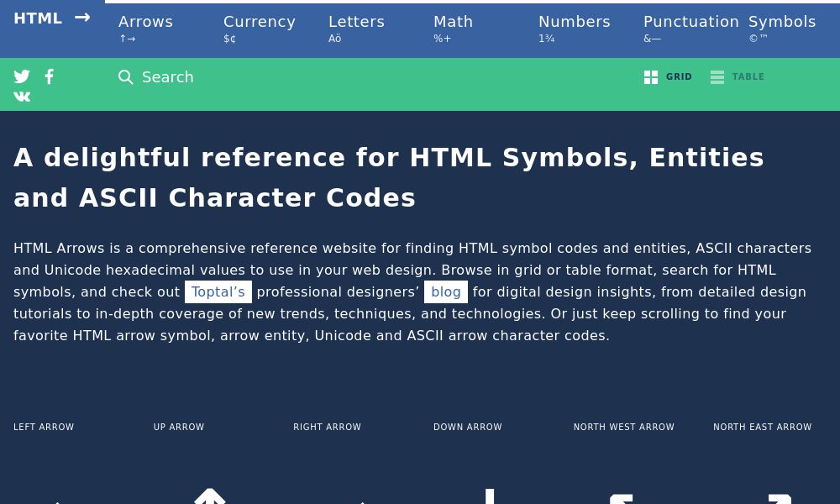
Task: Select the North East Arrow symbol
Action: tap(777, 496)
